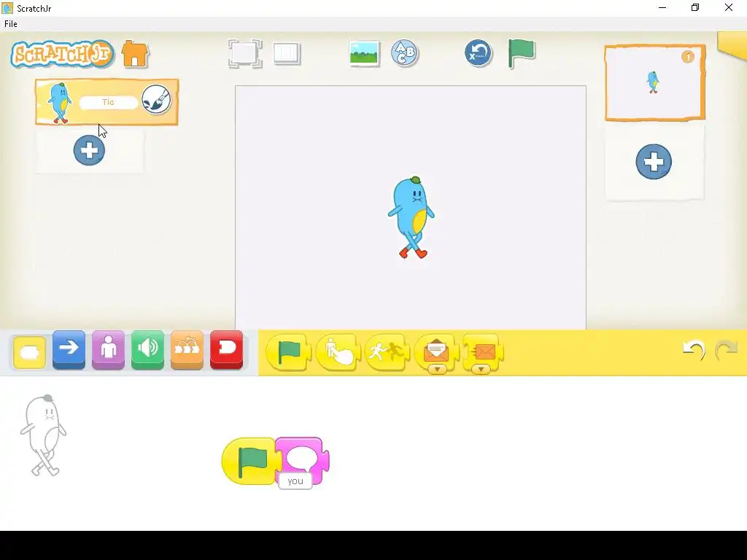747x560 pixels.
Task: Select orange control blocks category
Action: click(x=187, y=350)
